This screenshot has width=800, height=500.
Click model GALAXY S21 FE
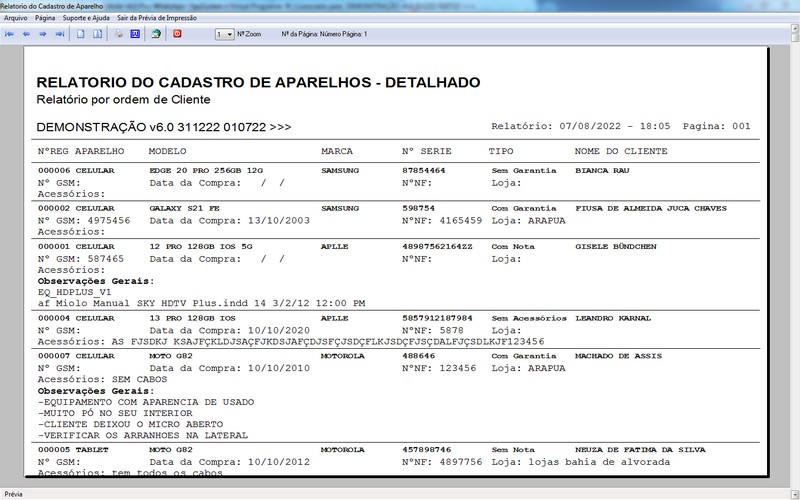pos(184,208)
